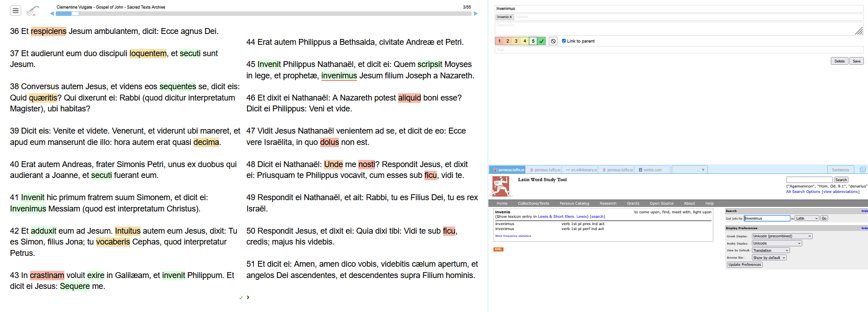Open About menu item
Viewport: 868px width, 312px height.
[689, 203]
